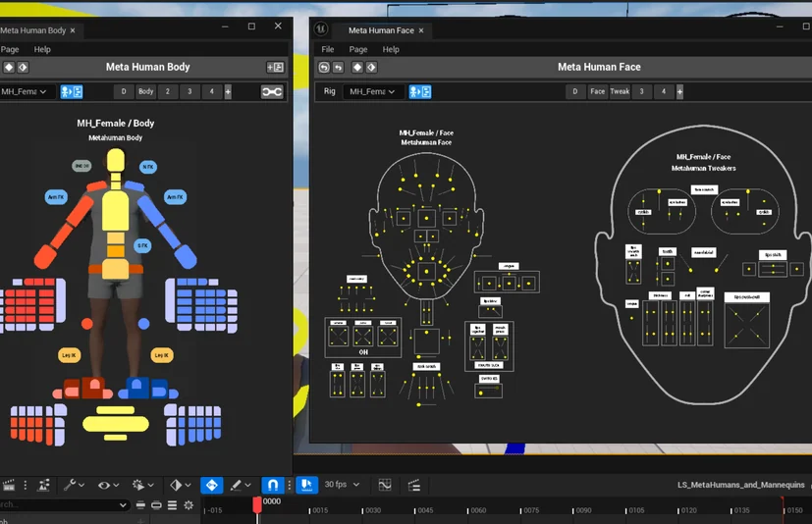Select the yellow chest body control
The width and height of the screenshot is (812, 524).
pos(115,210)
